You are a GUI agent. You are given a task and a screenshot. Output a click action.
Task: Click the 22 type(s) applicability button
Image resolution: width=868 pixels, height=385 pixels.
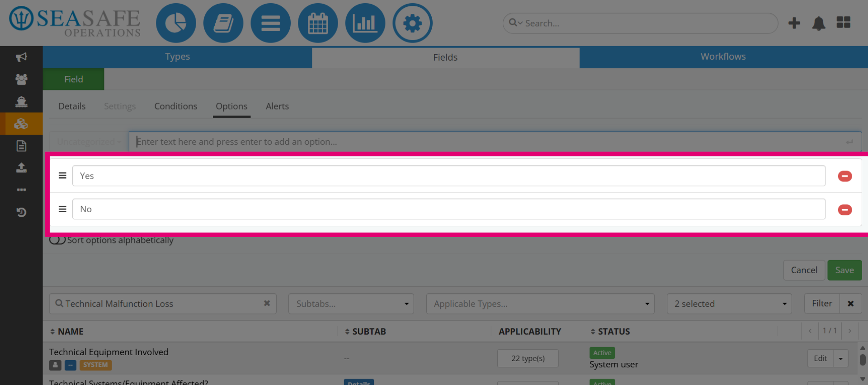coord(528,358)
